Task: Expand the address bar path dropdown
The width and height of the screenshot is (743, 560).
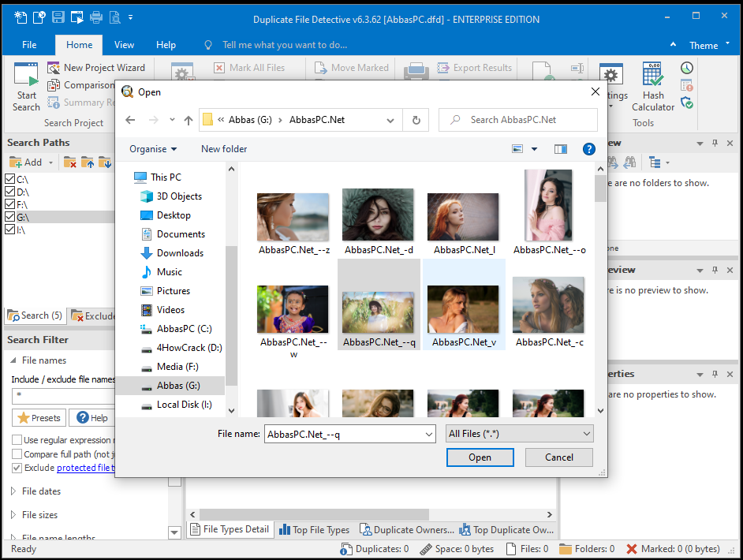Action: pos(390,121)
